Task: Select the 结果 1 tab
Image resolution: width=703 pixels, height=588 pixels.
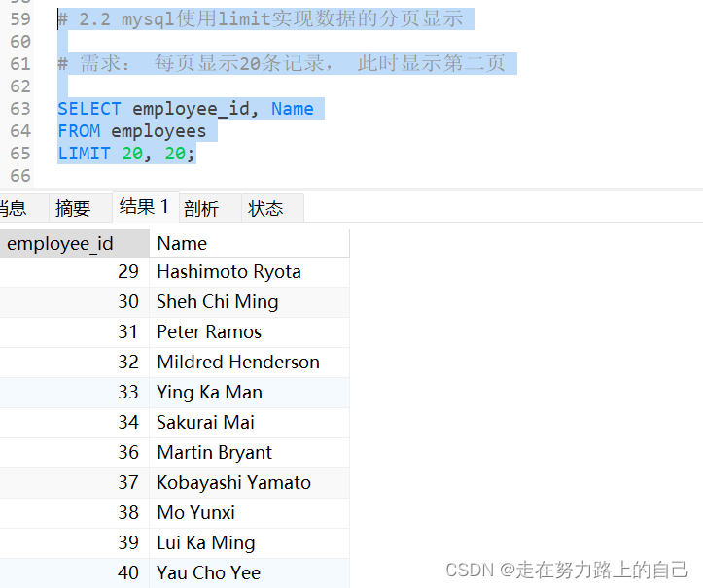Action: click(x=146, y=207)
